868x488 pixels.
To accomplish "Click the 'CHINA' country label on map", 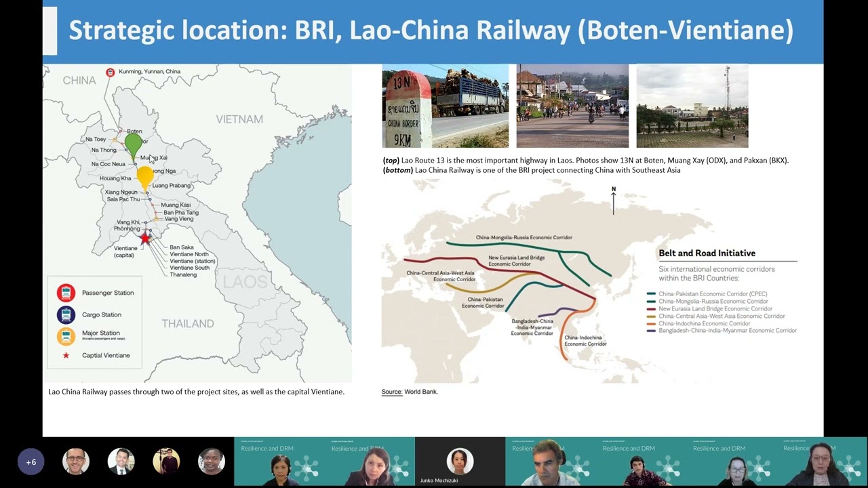I will [x=79, y=81].
